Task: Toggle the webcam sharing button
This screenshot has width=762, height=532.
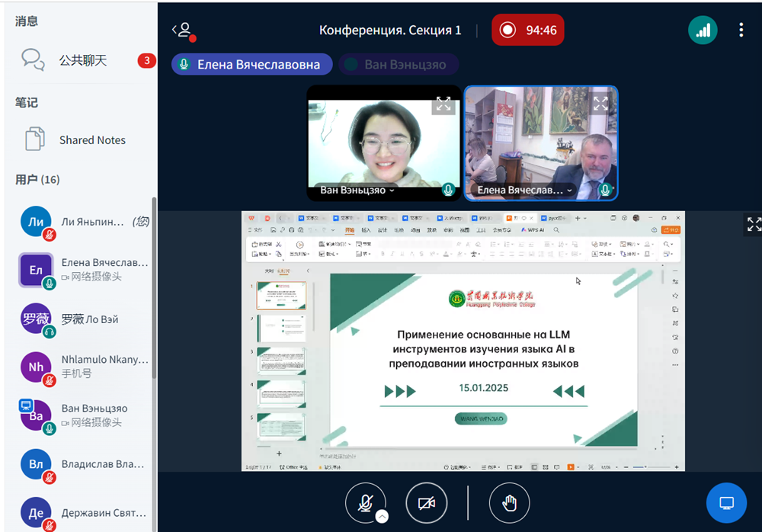Action: [x=426, y=503]
